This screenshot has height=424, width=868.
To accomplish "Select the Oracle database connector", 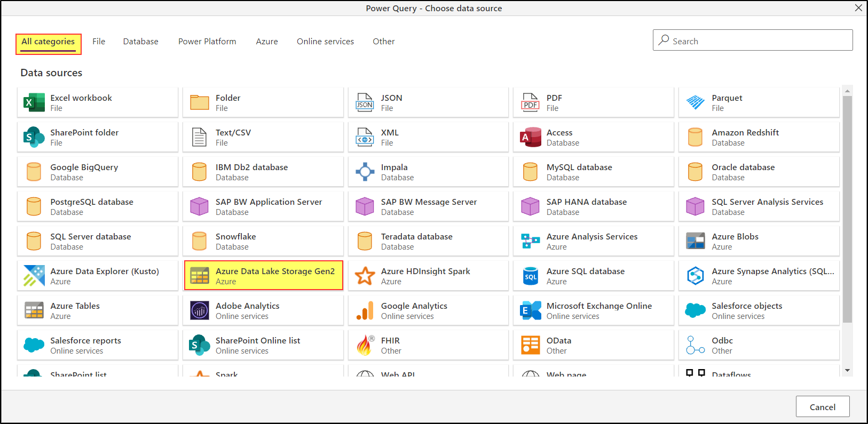I will [759, 172].
